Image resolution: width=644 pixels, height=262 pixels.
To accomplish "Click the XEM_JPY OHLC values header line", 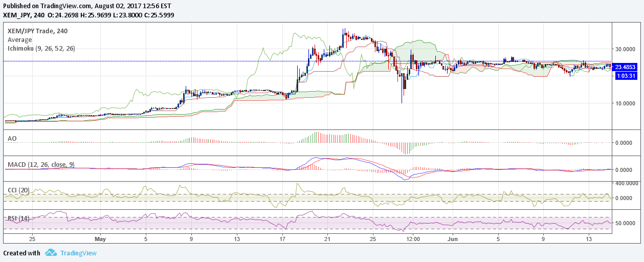I will (x=88, y=15).
